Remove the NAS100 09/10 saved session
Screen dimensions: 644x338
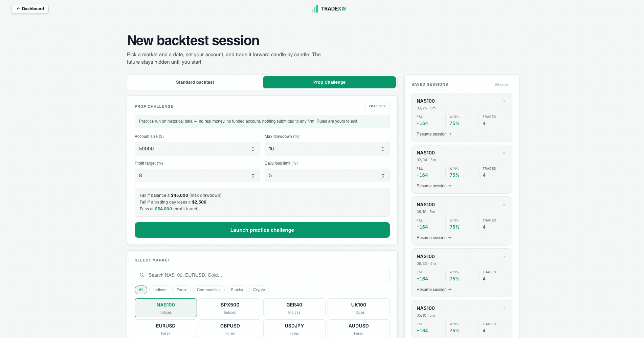[504, 205]
